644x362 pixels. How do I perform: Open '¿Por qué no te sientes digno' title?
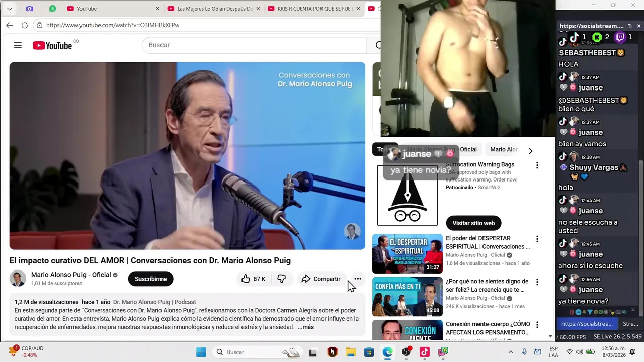click(487, 286)
